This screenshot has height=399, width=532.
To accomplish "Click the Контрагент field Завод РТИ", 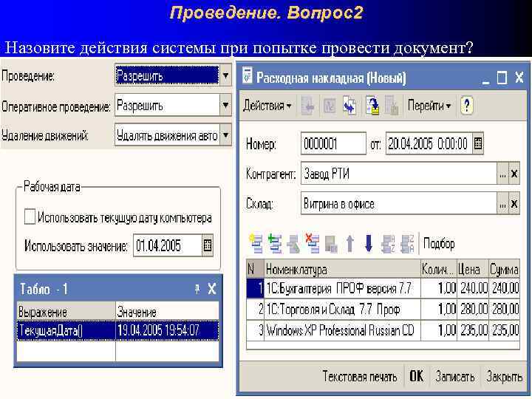I will coord(399,174).
